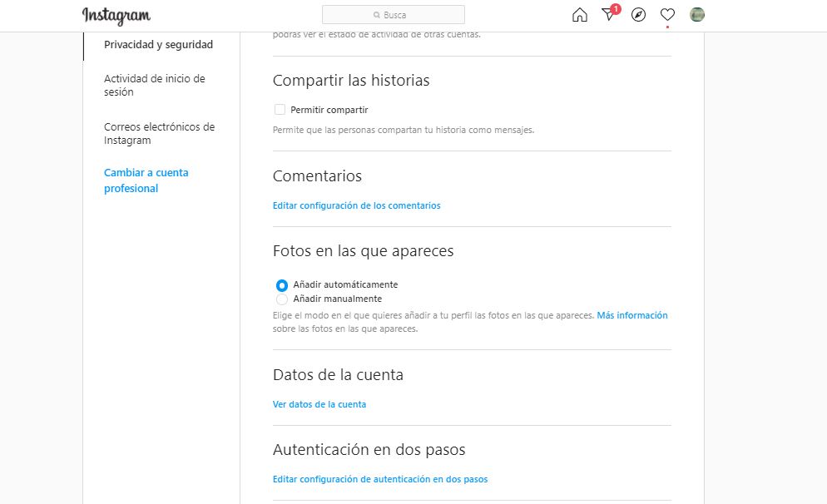Screen dimensions: 827x504
Task: Open your profile avatar thumbnail
Action: pos(696,15)
